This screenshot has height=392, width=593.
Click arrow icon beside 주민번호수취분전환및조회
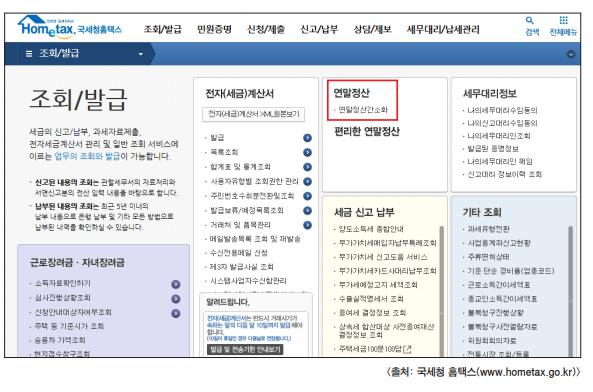click(307, 196)
